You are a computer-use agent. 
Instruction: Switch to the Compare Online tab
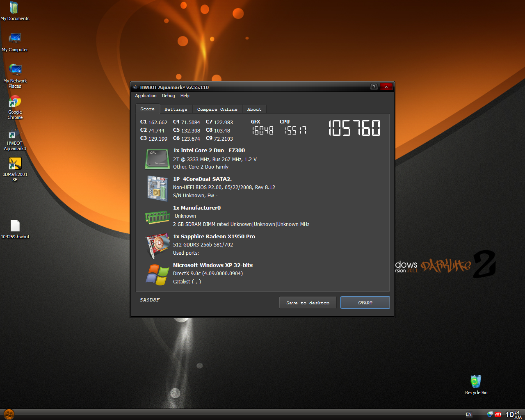[x=217, y=110]
